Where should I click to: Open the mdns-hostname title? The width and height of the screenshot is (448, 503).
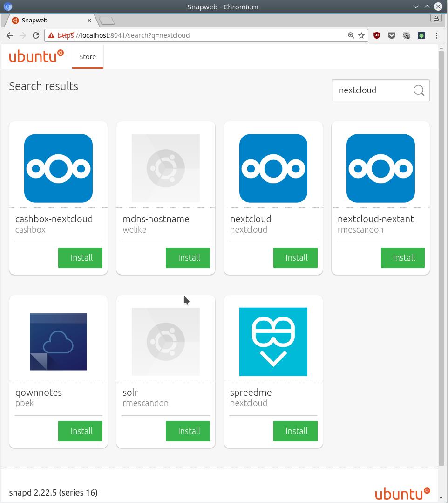(x=156, y=219)
